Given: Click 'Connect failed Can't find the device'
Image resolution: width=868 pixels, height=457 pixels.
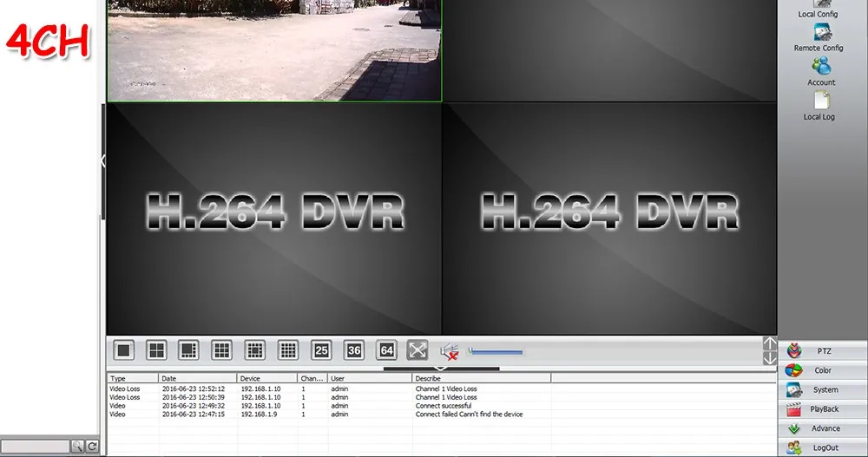Looking at the screenshot, I should tap(469, 414).
